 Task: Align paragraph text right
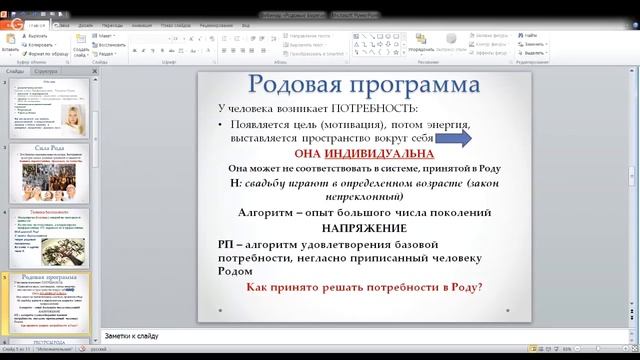(243, 51)
